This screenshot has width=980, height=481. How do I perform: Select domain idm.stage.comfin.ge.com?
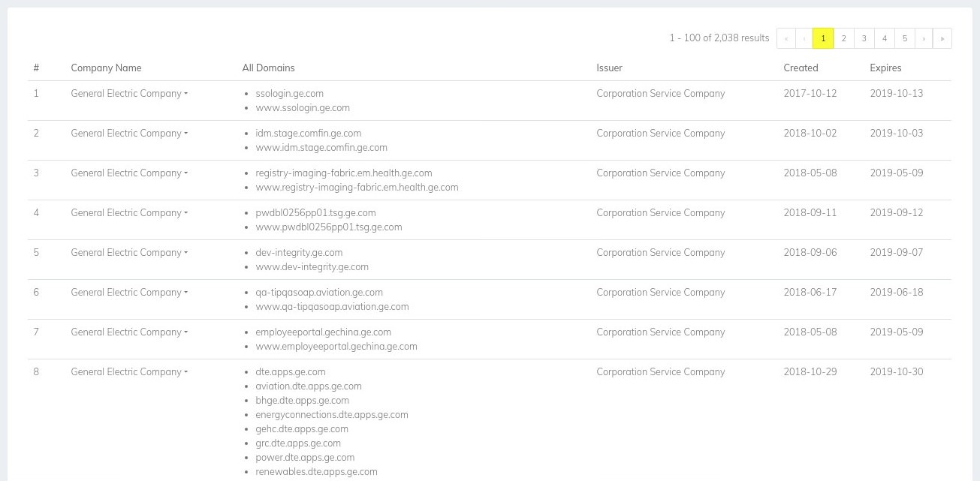[x=308, y=134]
